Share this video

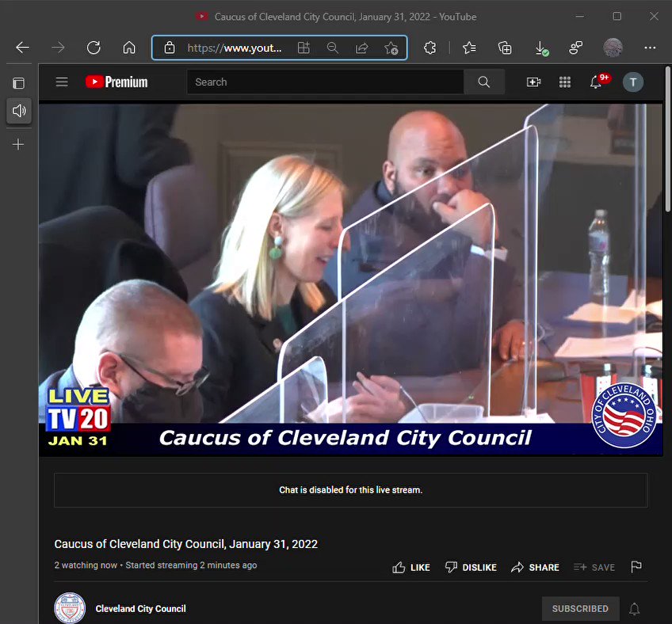click(x=535, y=568)
